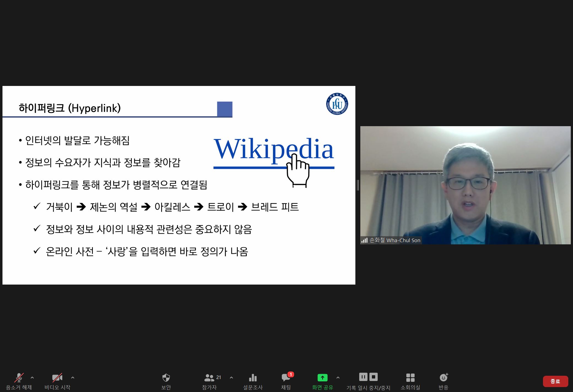Open the security shield menu
The width and height of the screenshot is (573, 392).
[166, 378]
